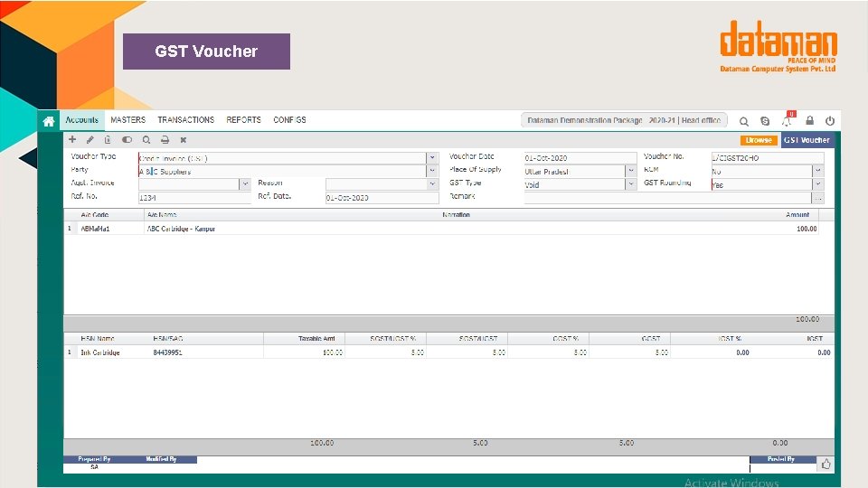Click the IGST % value 0.00
Screen dimensions: 868x488
click(x=742, y=352)
